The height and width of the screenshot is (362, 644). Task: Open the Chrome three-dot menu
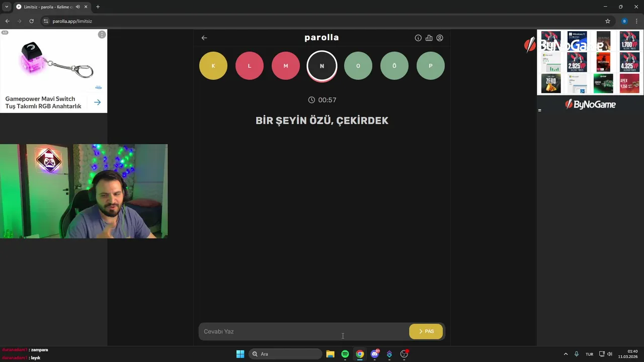(x=636, y=21)
